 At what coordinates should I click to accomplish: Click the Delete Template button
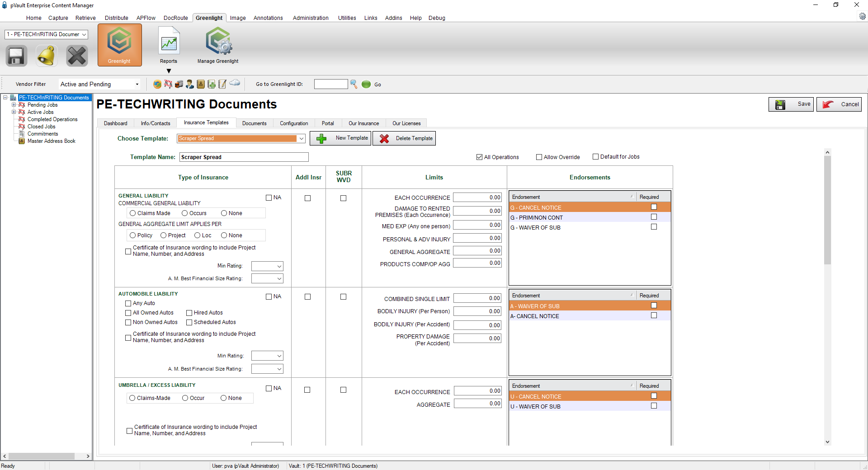tap(404, 138)
